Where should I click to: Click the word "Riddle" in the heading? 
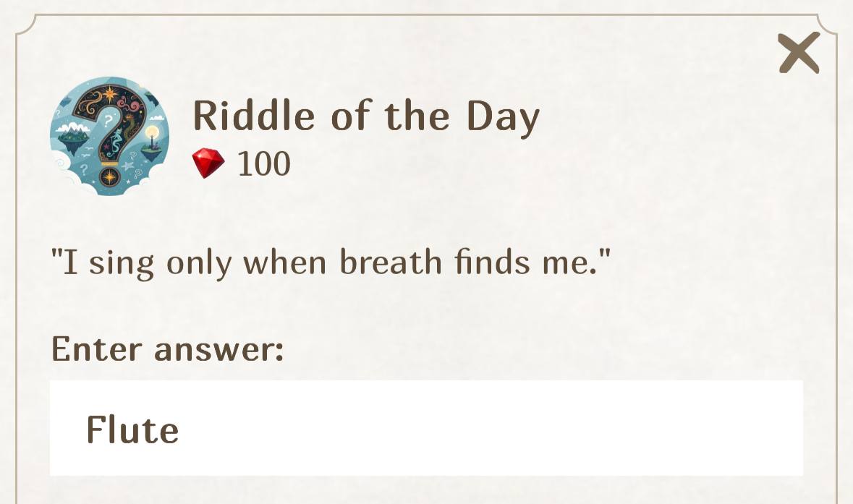click(253, 116)
